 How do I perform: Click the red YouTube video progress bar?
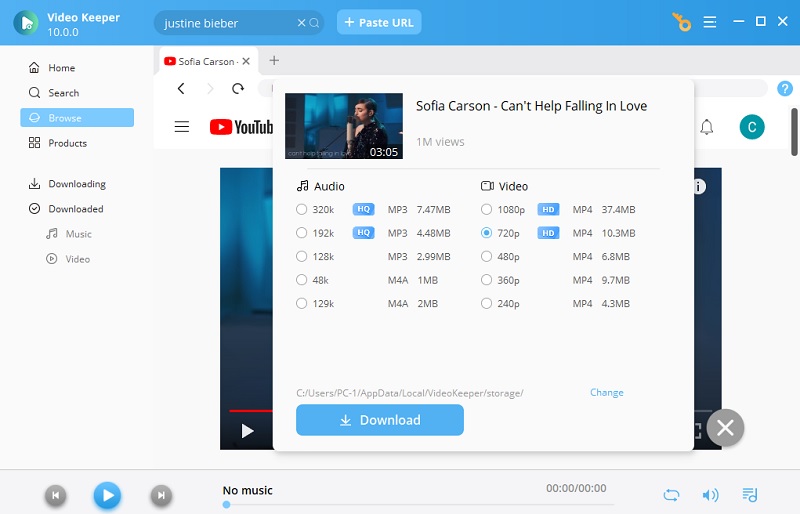[251, 410]
